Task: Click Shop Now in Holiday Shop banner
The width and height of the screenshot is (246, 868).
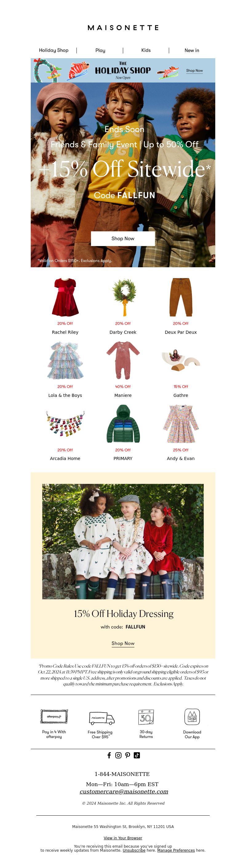Action: pos(195,71)
